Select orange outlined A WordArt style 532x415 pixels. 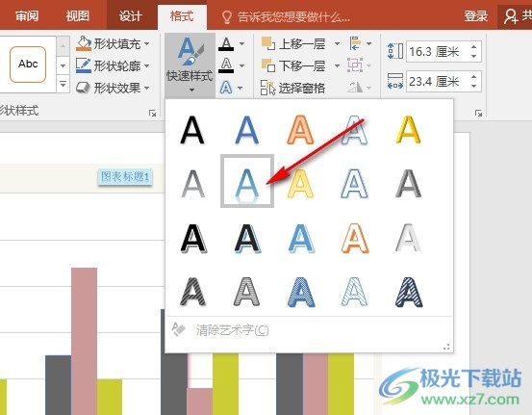pyautogui.click(x=300, y=130)
